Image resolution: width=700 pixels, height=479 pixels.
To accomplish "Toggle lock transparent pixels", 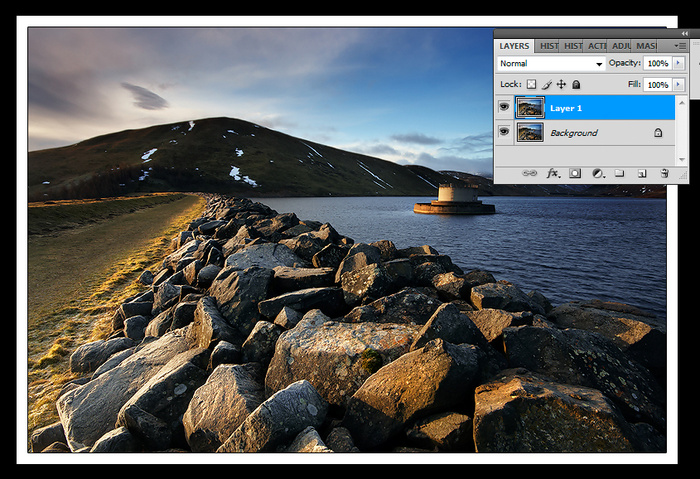I will tap(532, 85).
